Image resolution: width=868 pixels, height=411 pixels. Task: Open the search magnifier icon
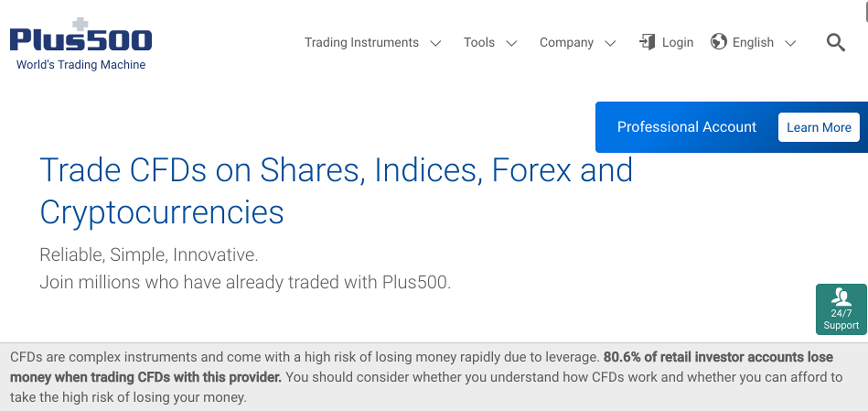[x=835, y=42]
